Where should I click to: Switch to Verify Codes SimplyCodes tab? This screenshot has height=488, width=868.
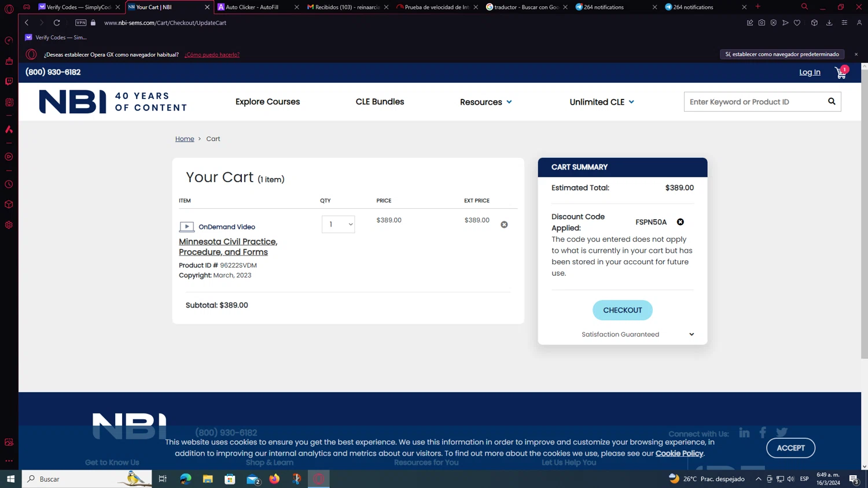[78, 7]
